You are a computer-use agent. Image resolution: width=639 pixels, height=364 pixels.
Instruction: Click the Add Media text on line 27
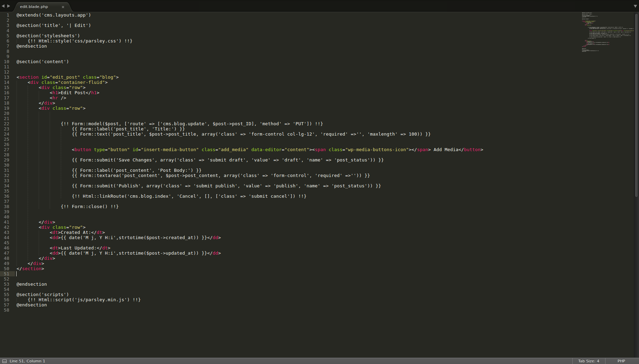click(446, 150)
